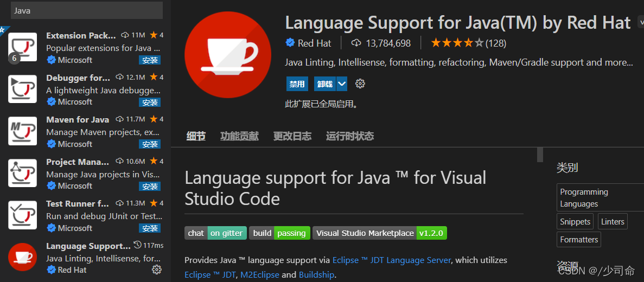644x282 pixels.
Task: Click the Language Support list item icon
Action: pos(23,257)
